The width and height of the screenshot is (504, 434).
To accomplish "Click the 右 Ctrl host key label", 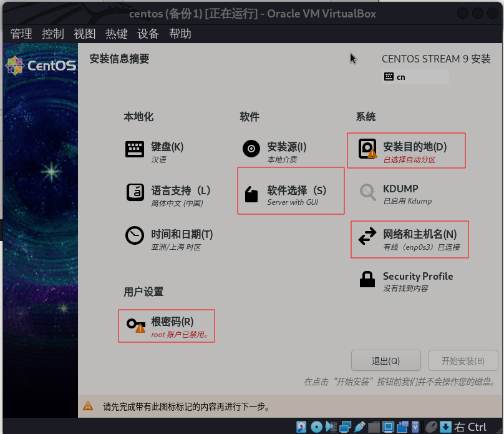I will tap(470, 427).
